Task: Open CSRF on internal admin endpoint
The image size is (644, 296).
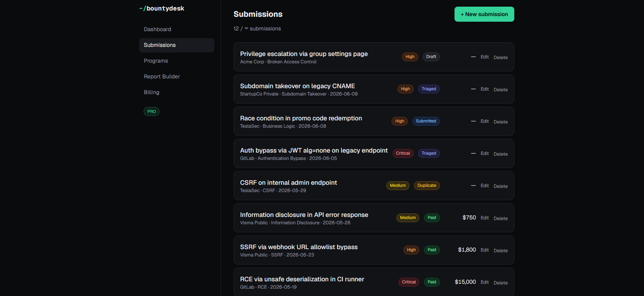Action: coord(288,183)
